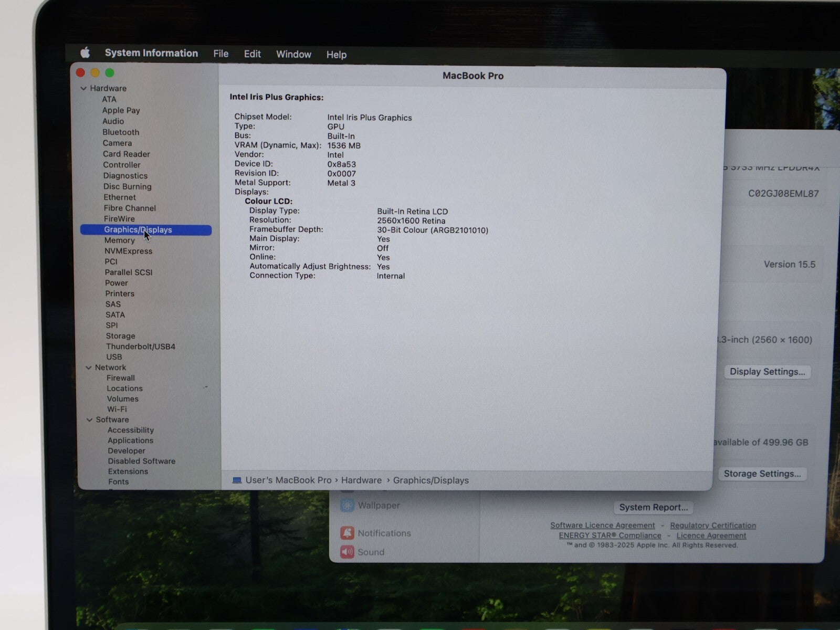This screenshot has height=630, width=840.
Task: Click the Storage Settings button
Action: point(762,474)
